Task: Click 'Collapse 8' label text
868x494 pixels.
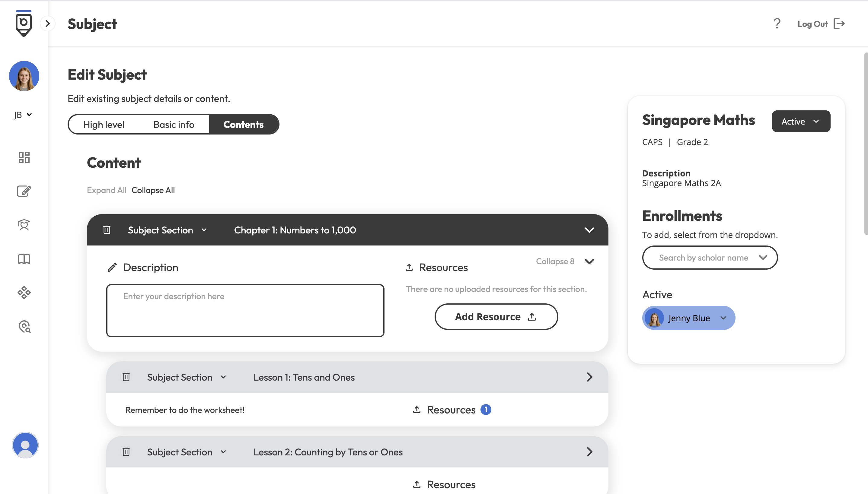Action: (555, 261)
